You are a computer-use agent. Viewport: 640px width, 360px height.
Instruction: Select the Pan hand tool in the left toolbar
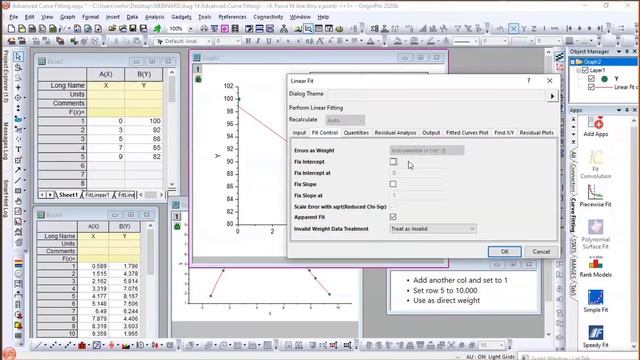pyautogui.click(x=18, y=201)
